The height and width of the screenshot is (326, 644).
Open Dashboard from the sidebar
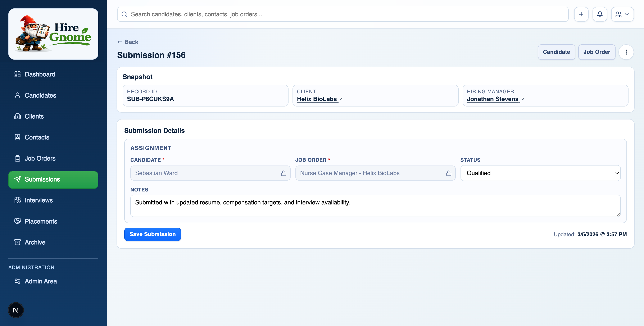pos(40,74)
